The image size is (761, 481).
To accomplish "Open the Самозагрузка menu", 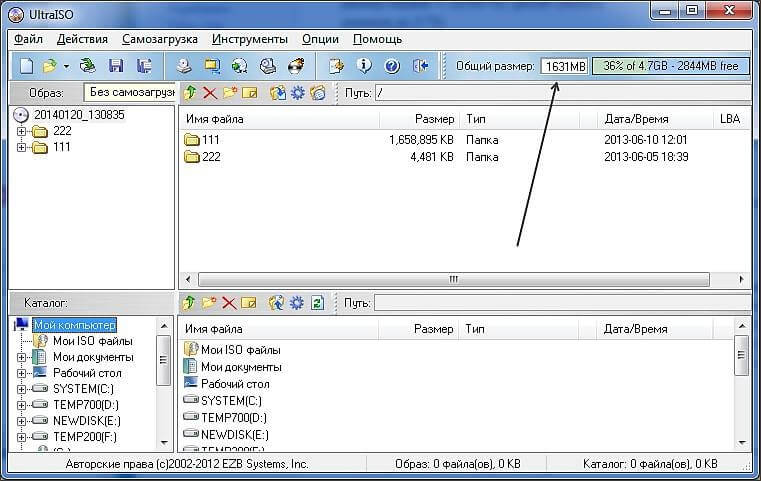I will click(160, 39).
